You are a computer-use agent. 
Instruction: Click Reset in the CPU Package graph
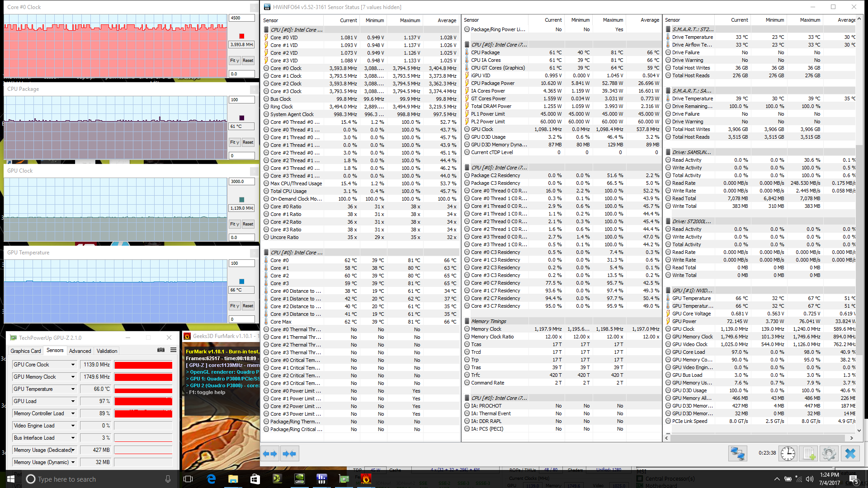click(248, 142)
